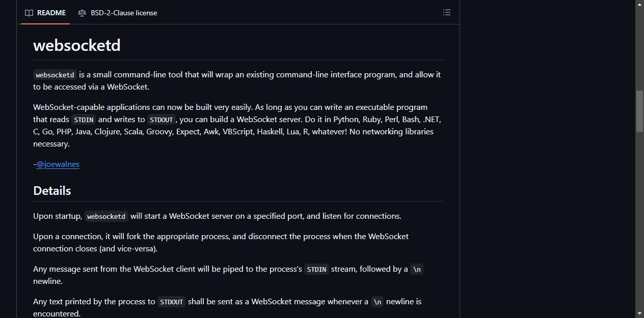Click the Details section heading
The image size is (644, 318).
coord(52,191)
